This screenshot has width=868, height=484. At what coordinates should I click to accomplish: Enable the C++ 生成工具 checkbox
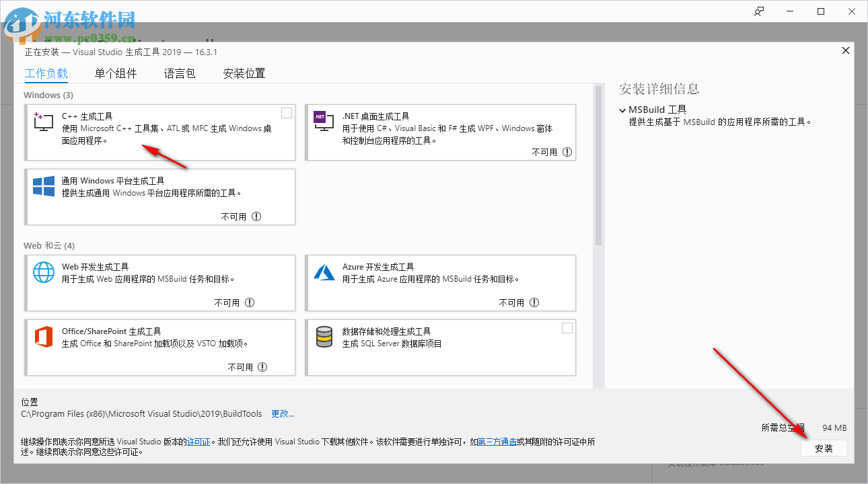pos(286,112)
